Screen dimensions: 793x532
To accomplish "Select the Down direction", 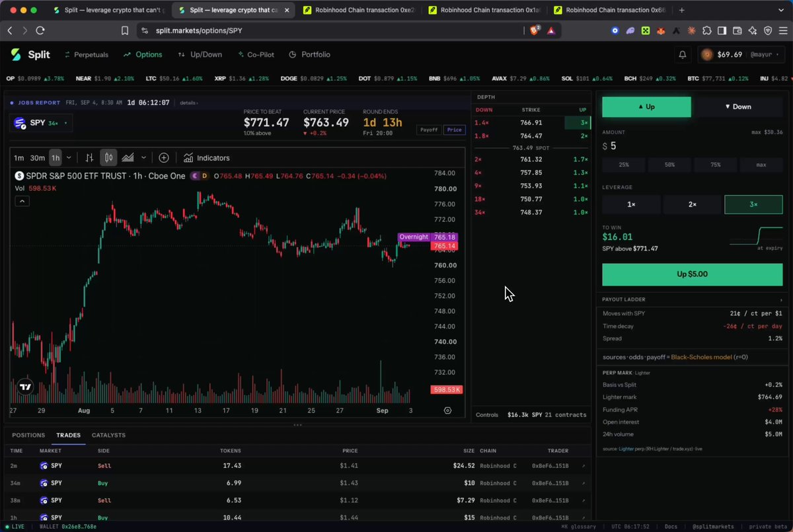I will pos(737,106).
